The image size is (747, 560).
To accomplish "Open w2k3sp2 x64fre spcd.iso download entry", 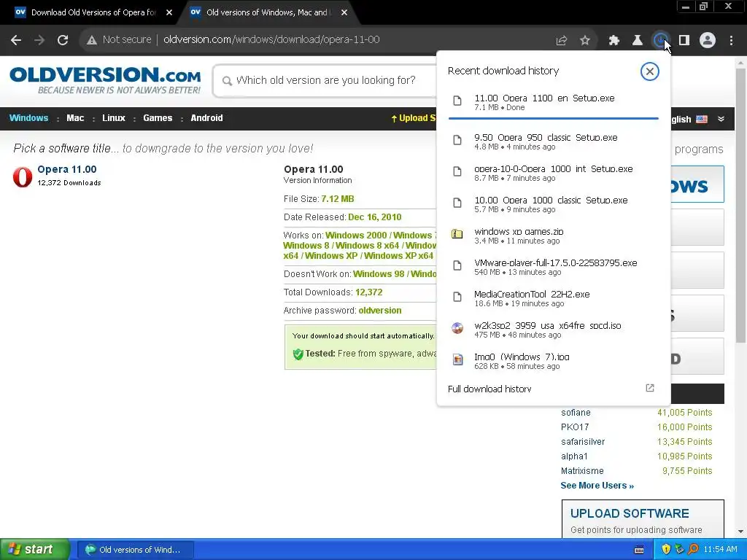I will coord(553,330).
